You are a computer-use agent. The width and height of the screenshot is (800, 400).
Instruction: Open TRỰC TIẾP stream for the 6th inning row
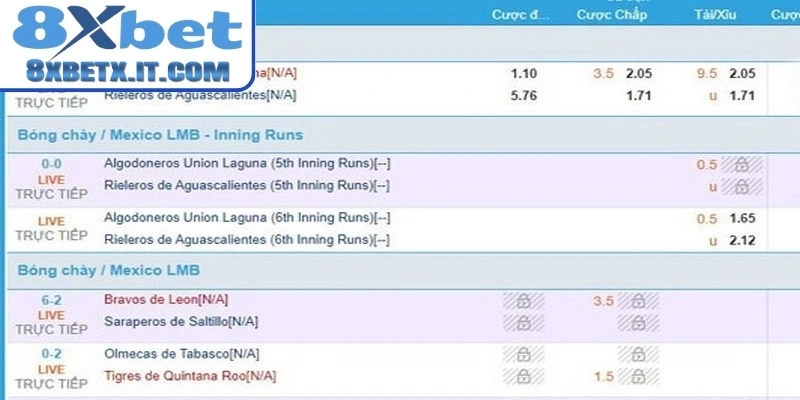click(x=52, y=235)
